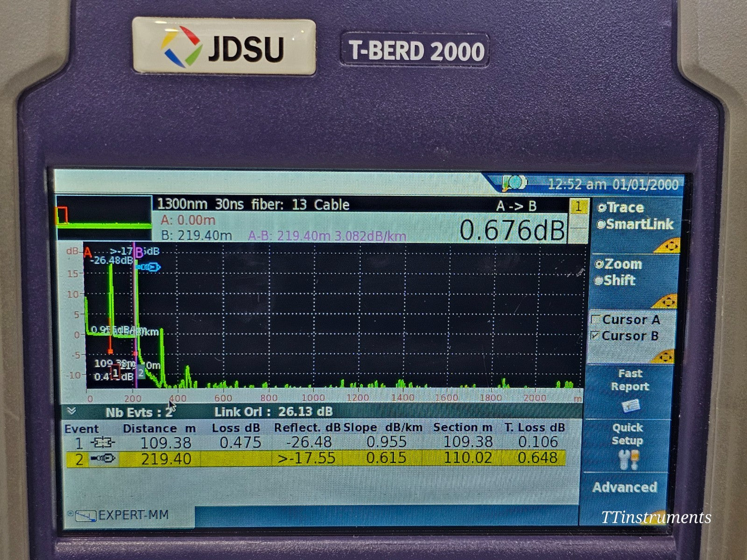Open the Advanced menu
Screen dimensions: 747x560
coord(625,487)
